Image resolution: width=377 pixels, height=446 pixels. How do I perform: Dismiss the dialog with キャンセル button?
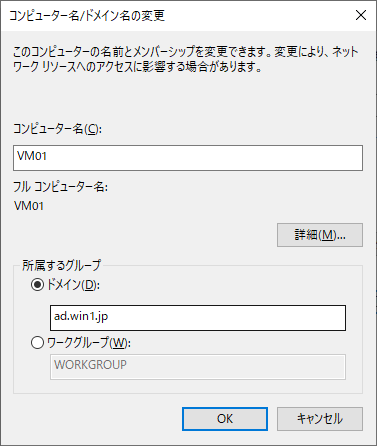[x=320, y=419]
